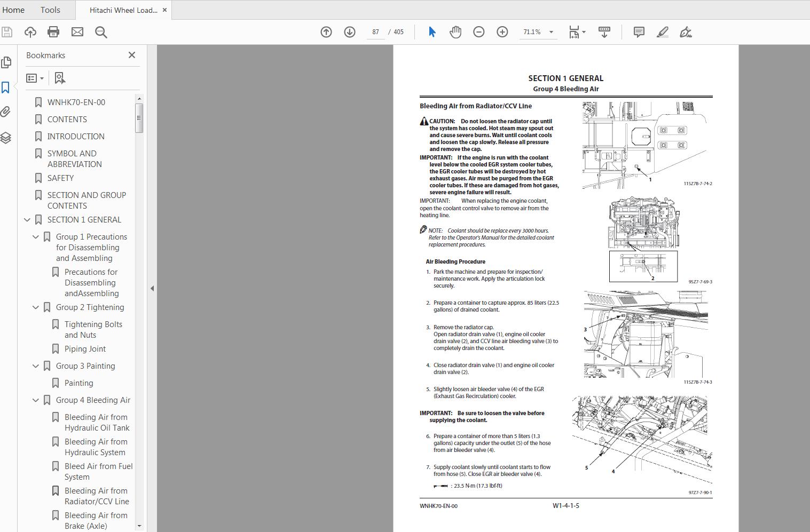
Task: Select the selection arrow tool
Action: [431, 31]
